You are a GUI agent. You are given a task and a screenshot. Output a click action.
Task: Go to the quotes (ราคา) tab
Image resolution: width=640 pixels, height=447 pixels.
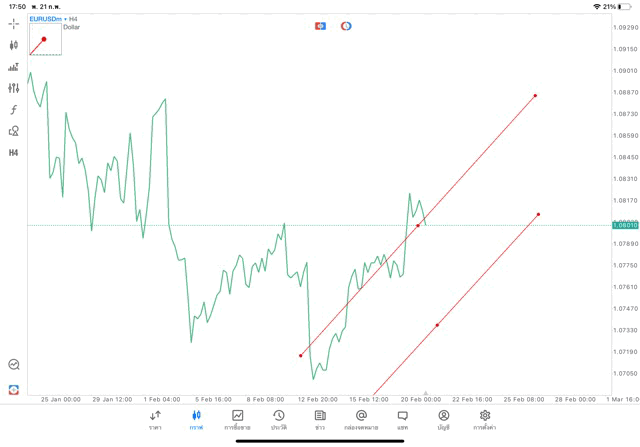coord(155,419)
